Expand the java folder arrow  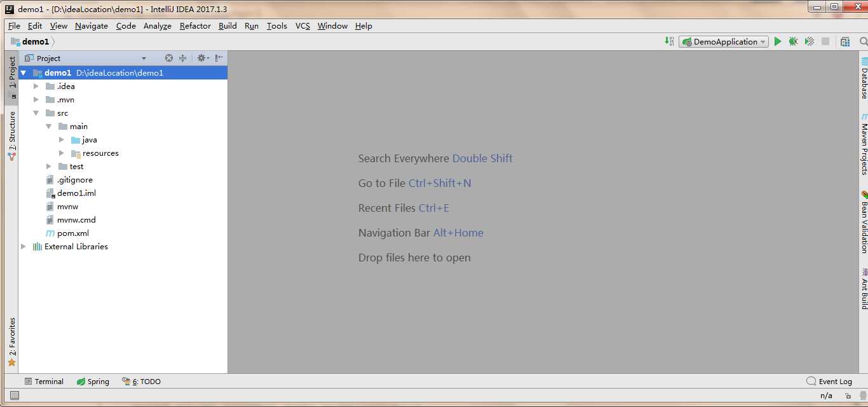click(x=62, y=140)
